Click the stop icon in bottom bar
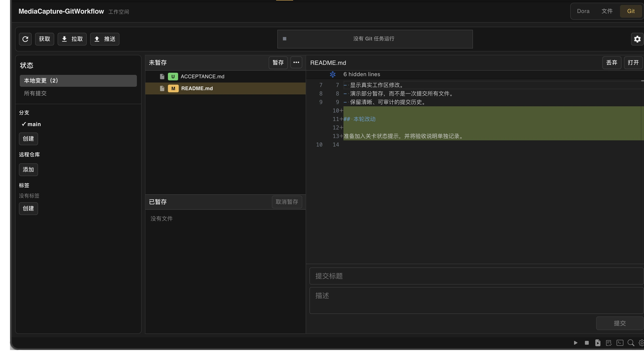Screen dimensions: 644x353 point(587,343)
